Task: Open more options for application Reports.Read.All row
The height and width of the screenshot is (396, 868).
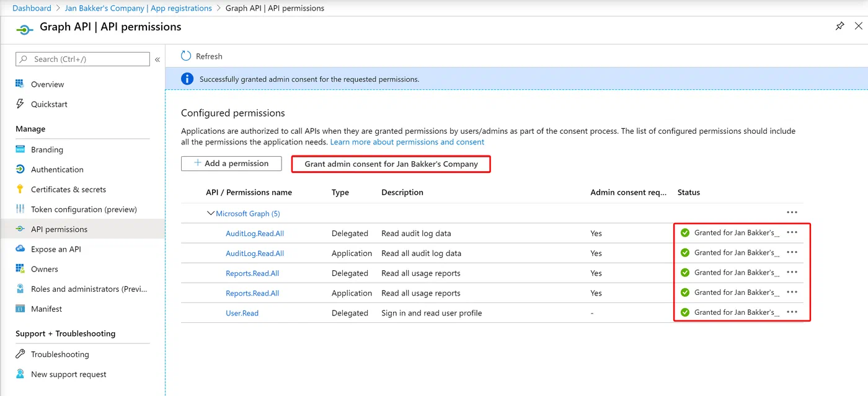Action: [x=792, y=292]
